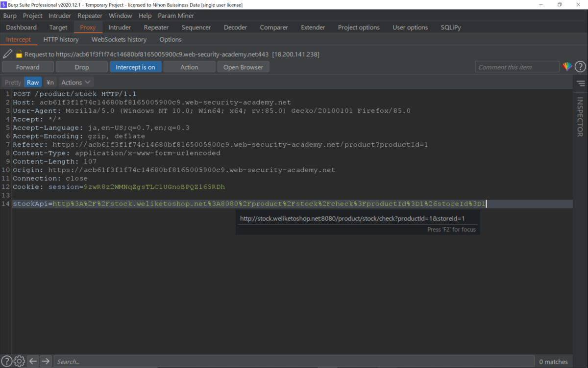
Task: Go to previous search match arrow
Action: tap(33, 361)
